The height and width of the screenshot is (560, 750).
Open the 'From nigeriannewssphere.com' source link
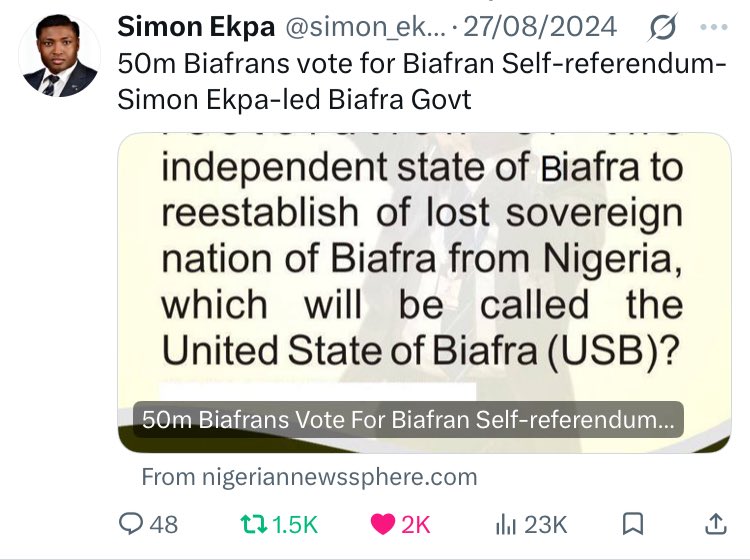click(x=309, y=477)
